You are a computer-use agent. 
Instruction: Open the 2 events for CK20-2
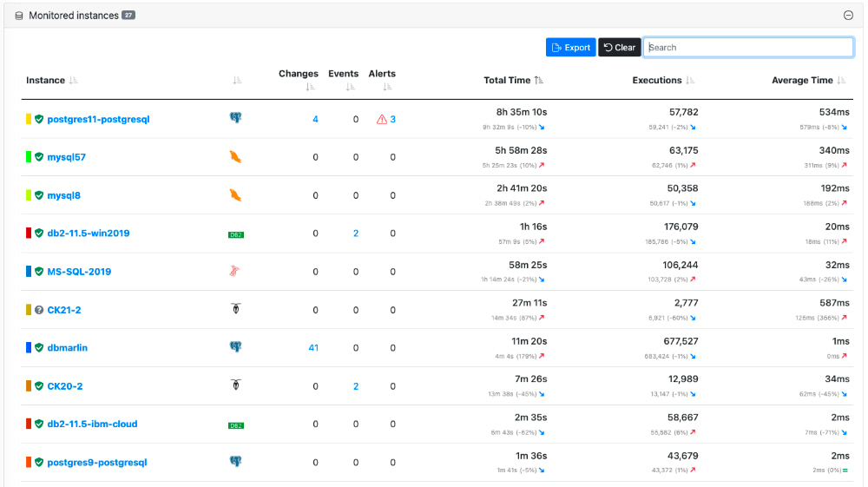coord(356,387)
